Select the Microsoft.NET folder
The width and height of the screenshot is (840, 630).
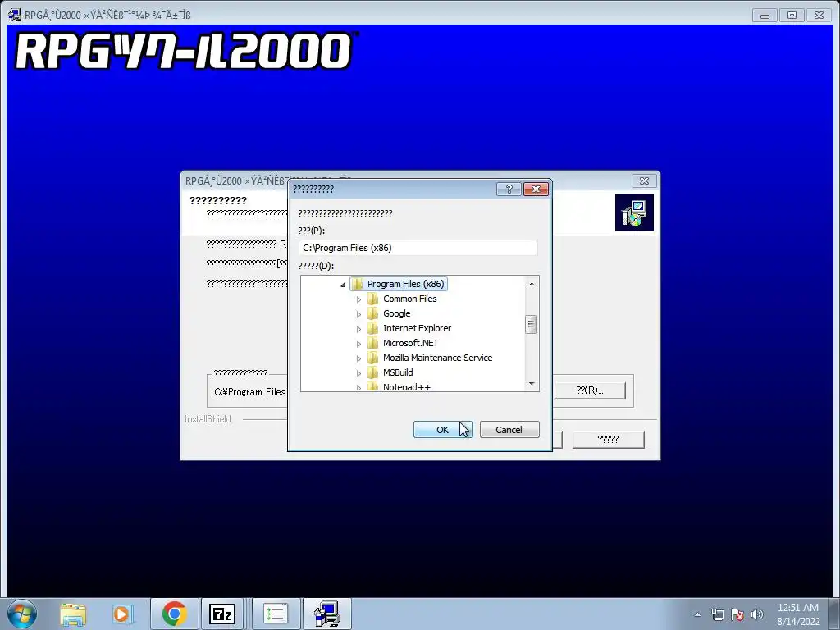[x=410, y=343]
